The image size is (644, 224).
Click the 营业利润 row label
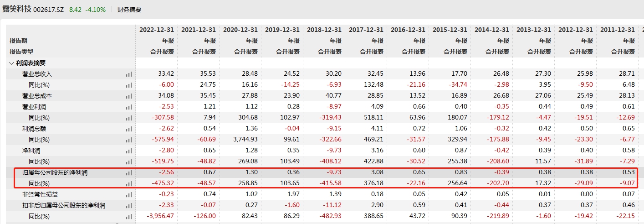tap(34, 107)
